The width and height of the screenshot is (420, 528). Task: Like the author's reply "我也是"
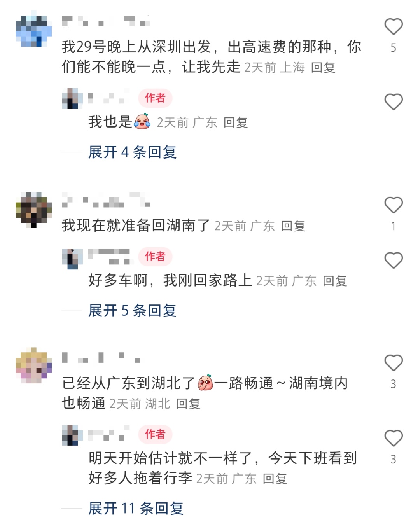(x=394, y=102)
